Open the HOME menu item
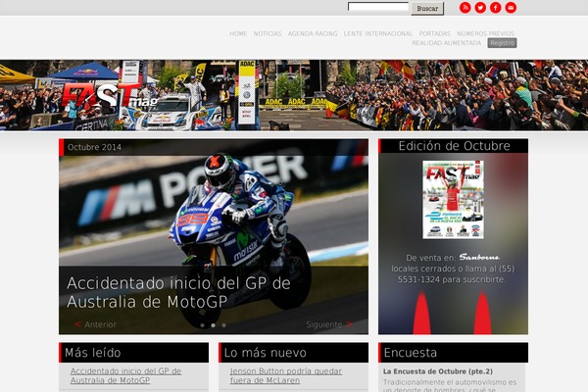This screenshot has height=392, width=588. pos(238,33)
